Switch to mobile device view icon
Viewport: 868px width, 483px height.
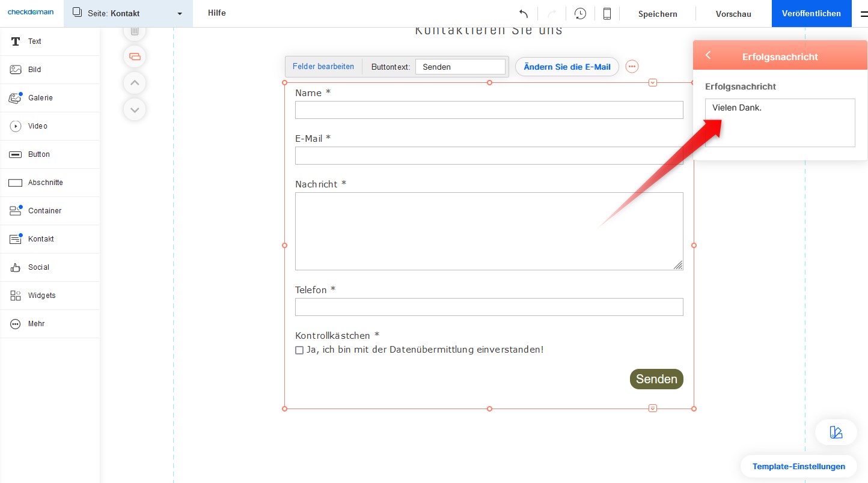(x=607, y=14)
